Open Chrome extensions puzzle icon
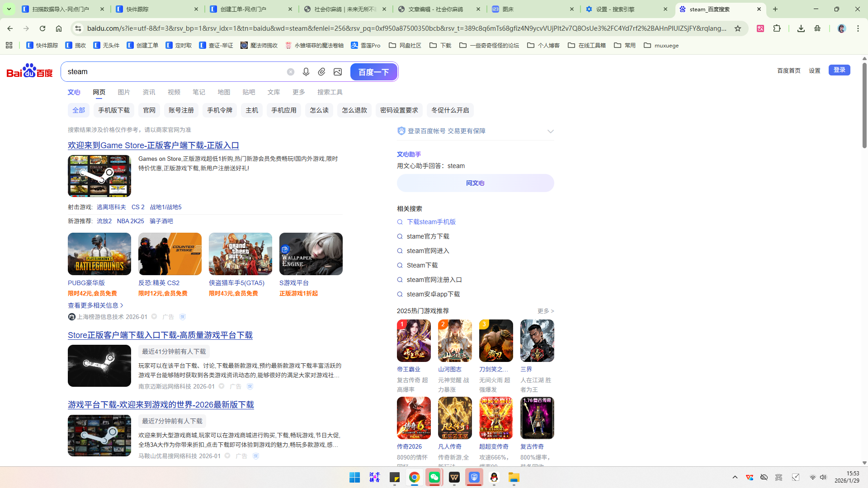 [777, 28]
